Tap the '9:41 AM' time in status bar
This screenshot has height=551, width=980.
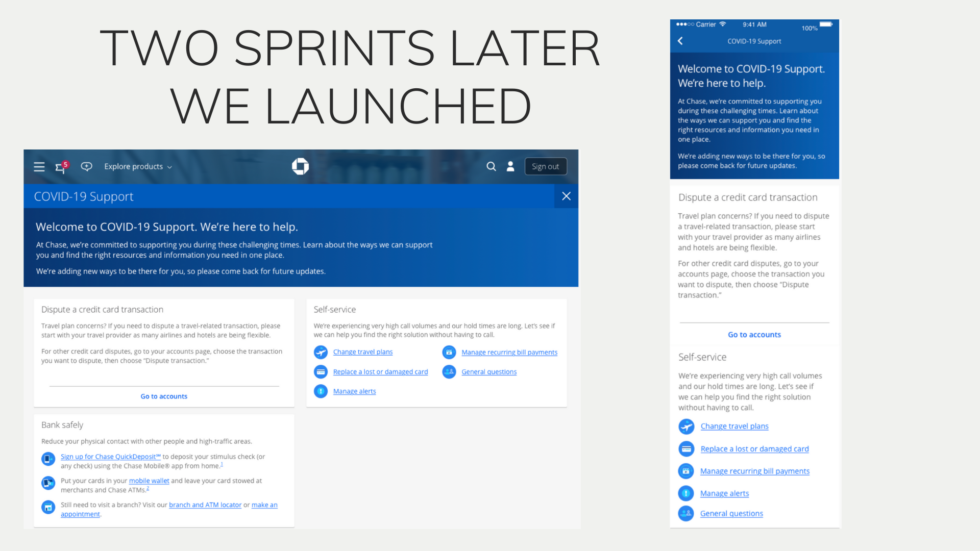click(x=754, y=24)
